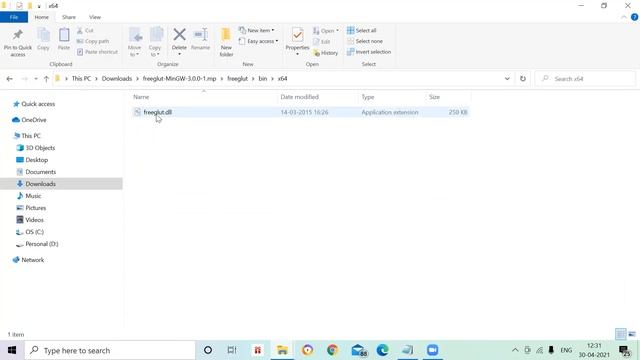Sort by Name column header
The height and width of the screenshot is (360, 640).
coord(141,97)
